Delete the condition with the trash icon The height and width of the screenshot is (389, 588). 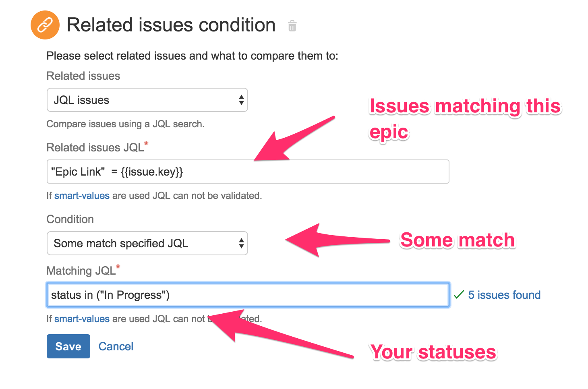coord(292,26)
